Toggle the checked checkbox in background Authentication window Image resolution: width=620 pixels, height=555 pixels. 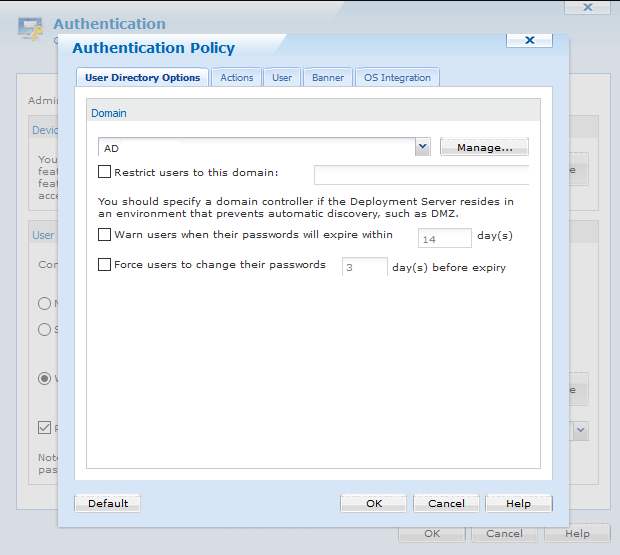(44, 427)
